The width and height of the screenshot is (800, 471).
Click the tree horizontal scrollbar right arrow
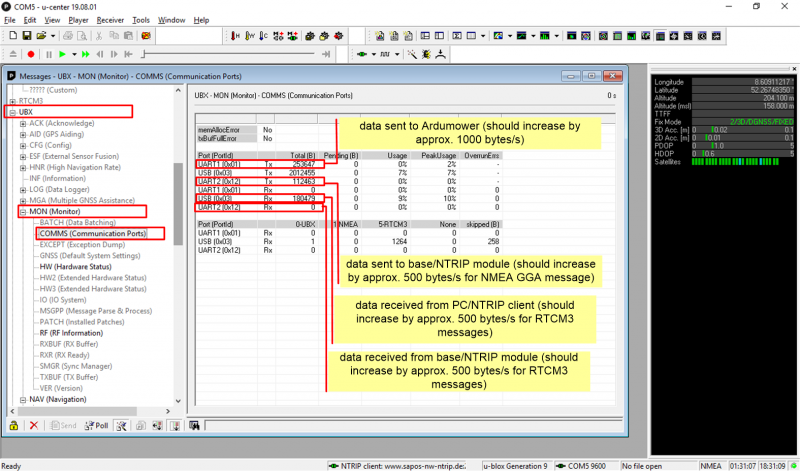tap(168, 411)
